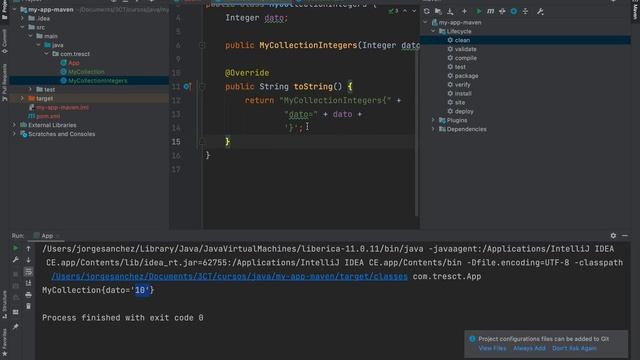Open classpath target/classes link in console

(229, 276)
